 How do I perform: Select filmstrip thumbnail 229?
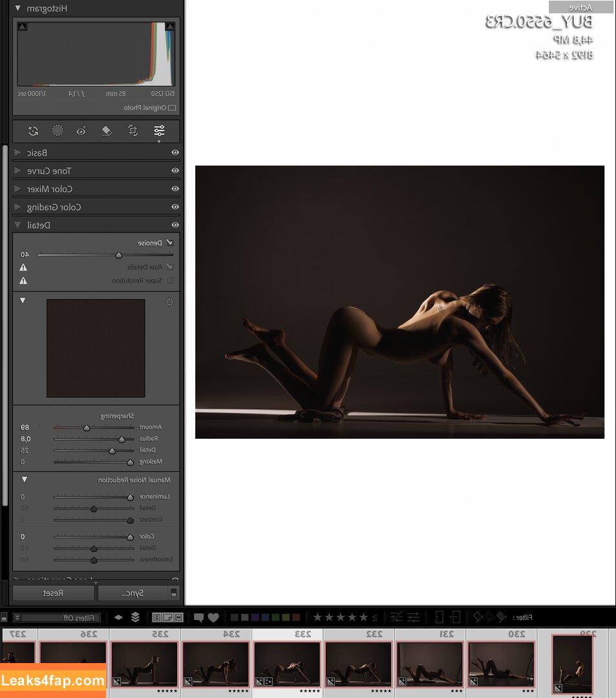click(x=573, y=664)
